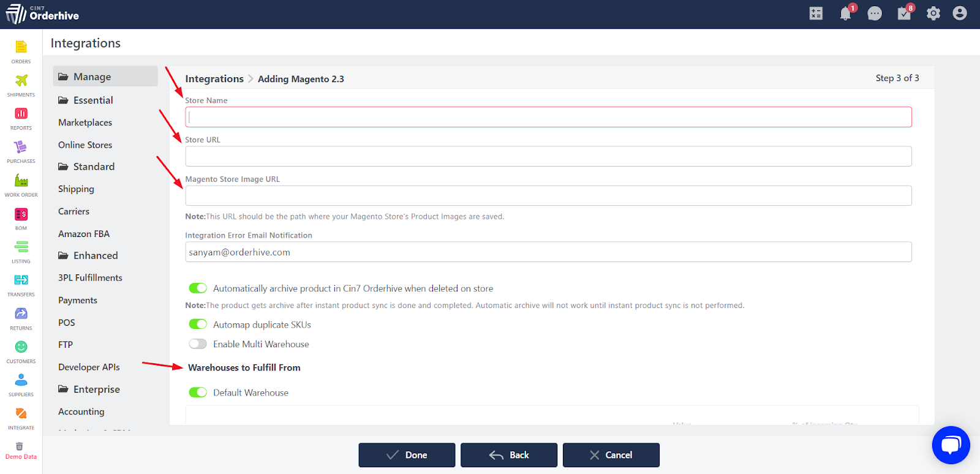Select the Customers sidebar icon
Screen dimensions: 980x474
pos(21,347)
